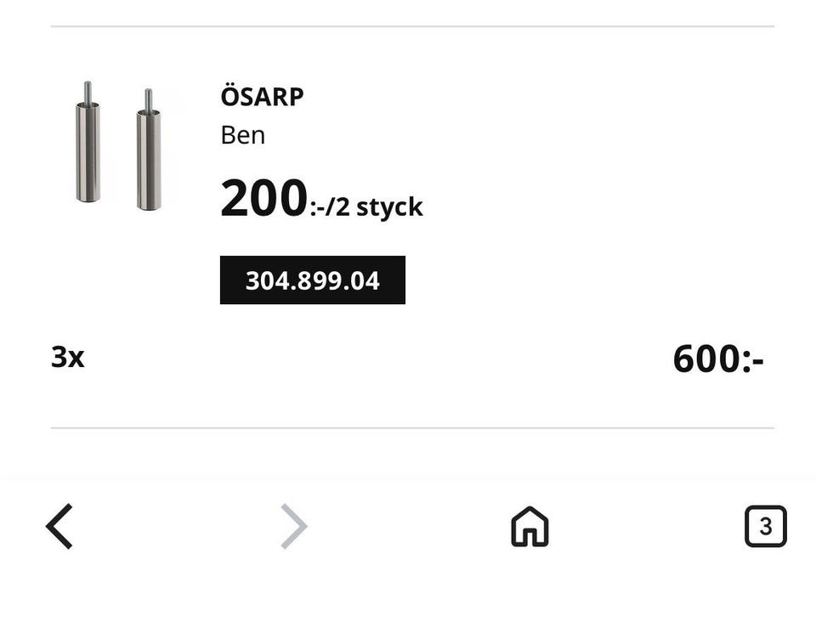Screen dimensions: 816x644
Task: Click the 200:- price figure
Action: pyautogui.click(x=263, y=199)
